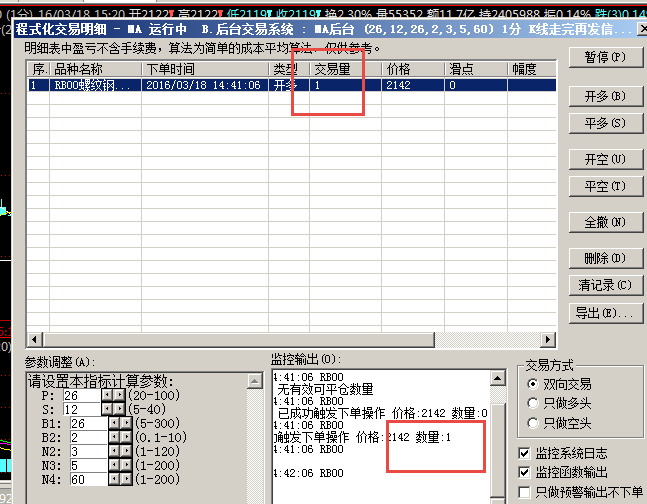The height and width of the screenshot is (504, 647).
Task: Select the RB00 螺纹钢 trade row
Action: pos(200,86)
